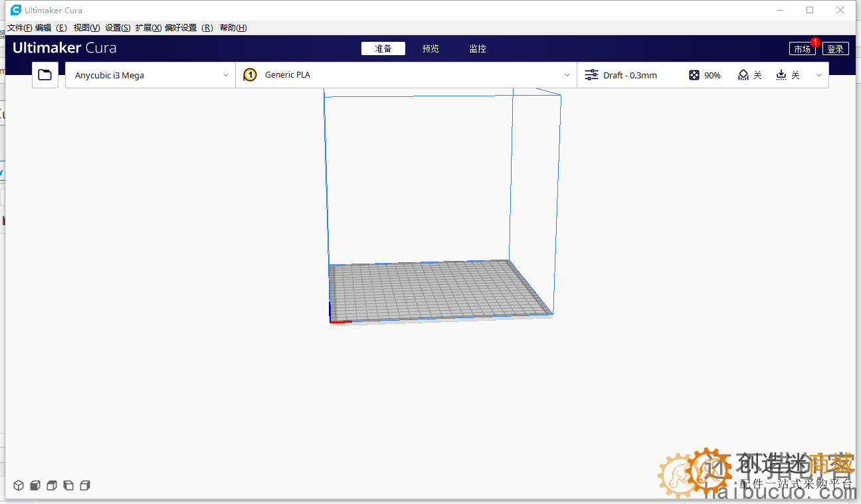Click the Cura logo in title bar
Screen dimensions: 861x504
coord(16,10)
